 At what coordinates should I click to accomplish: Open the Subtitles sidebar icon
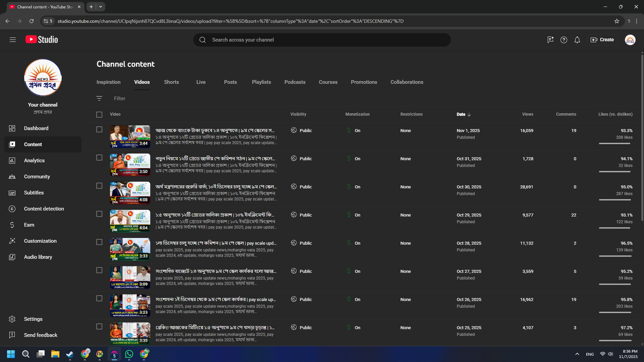click(12, 193)
